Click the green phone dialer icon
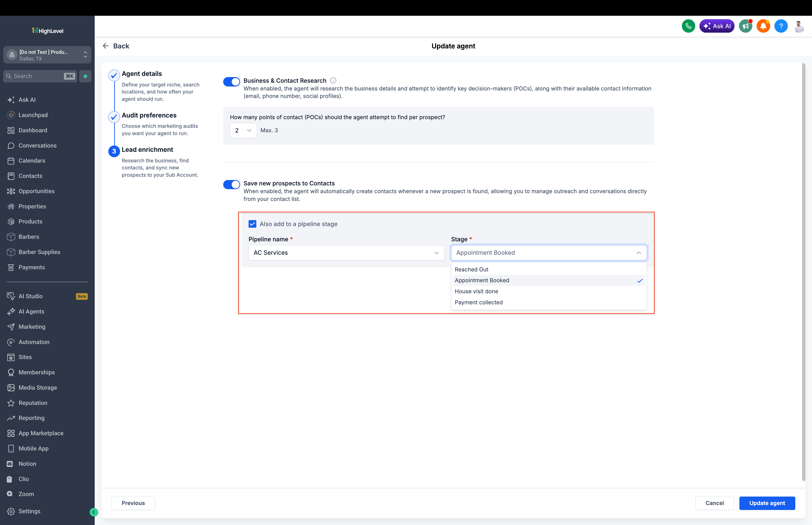Screen dimensions: 812x525 (x=688, y=26)
